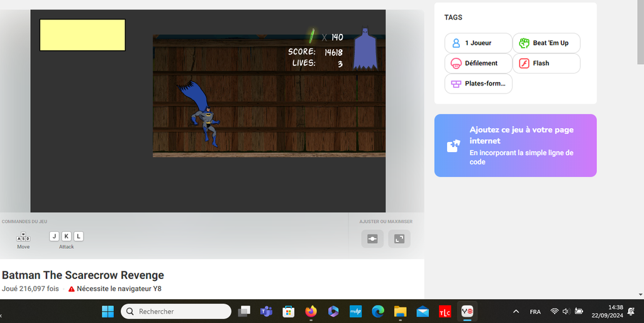
Task: Click the embed game puzzle icon
Action: (453, 146)
